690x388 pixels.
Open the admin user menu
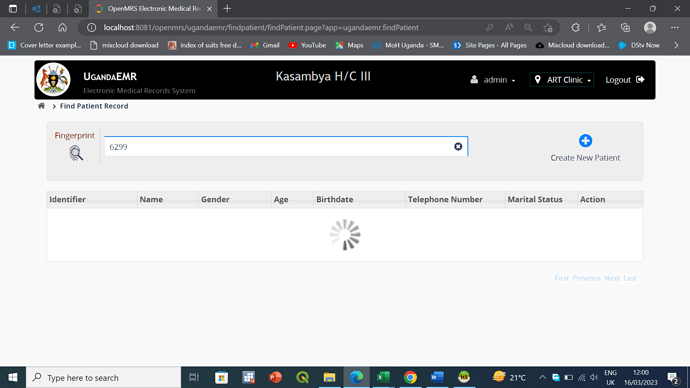point(493,80)
